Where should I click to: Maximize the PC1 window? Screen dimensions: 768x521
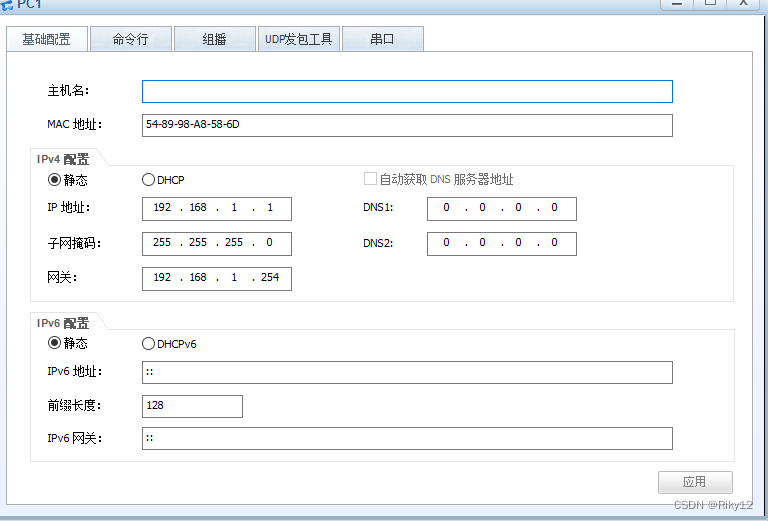pos(710,4)
